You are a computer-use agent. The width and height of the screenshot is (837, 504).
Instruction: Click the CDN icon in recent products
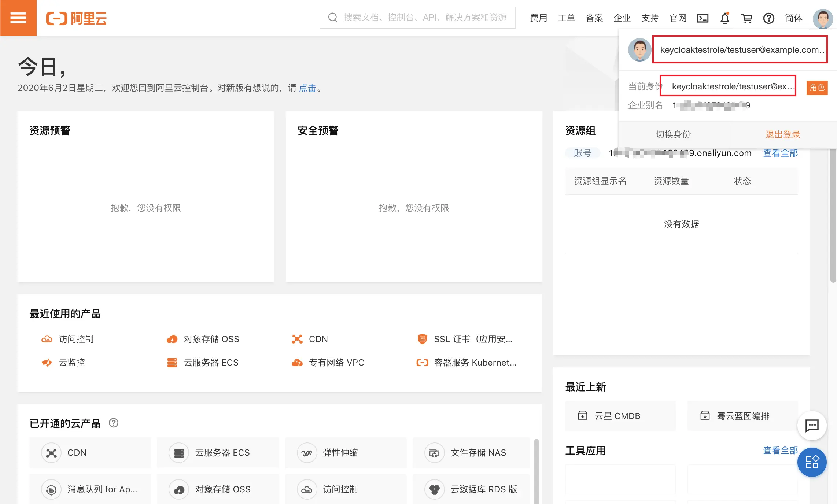pyautogui.click(x=298, y=339)
